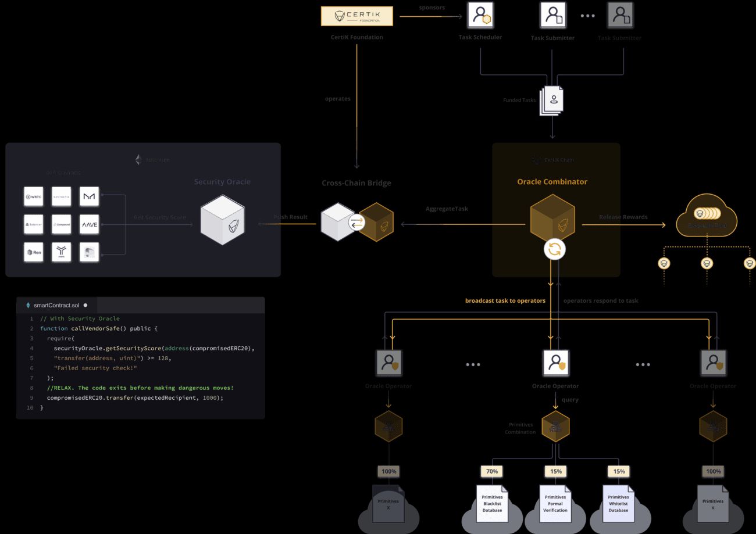Click the 'compromisedERC20.transfer' code line

tap(135, 397)
